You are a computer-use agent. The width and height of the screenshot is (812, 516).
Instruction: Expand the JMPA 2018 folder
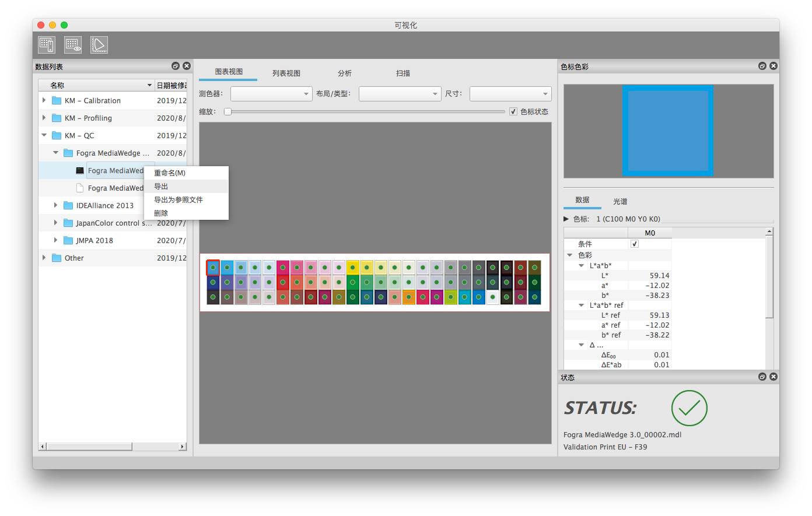click(56, 240)
